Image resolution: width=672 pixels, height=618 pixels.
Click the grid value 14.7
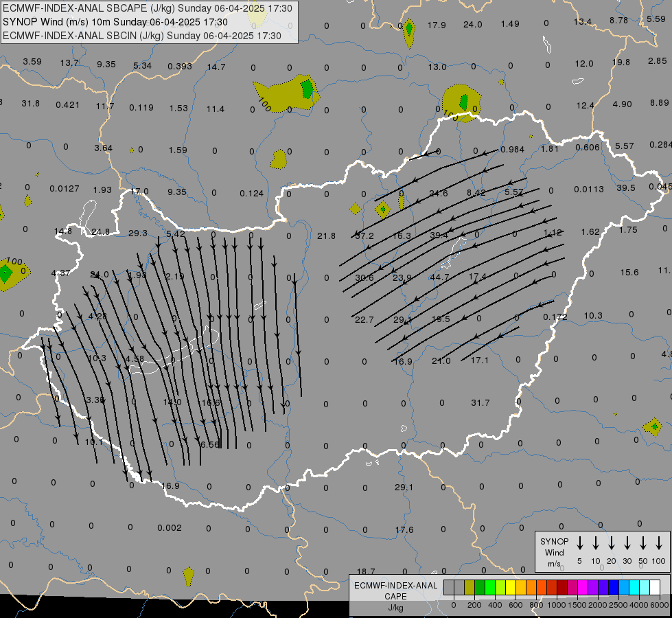click(216, 67)
